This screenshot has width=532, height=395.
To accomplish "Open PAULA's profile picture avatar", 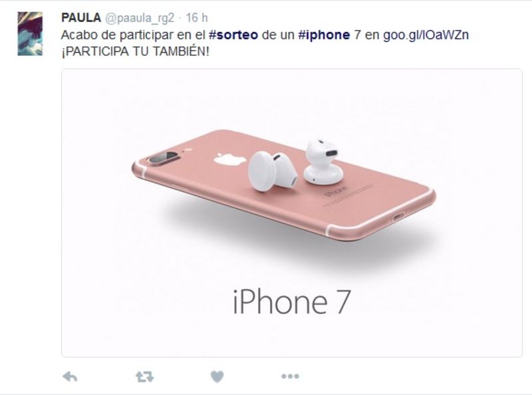I will [x=30, y=34].
